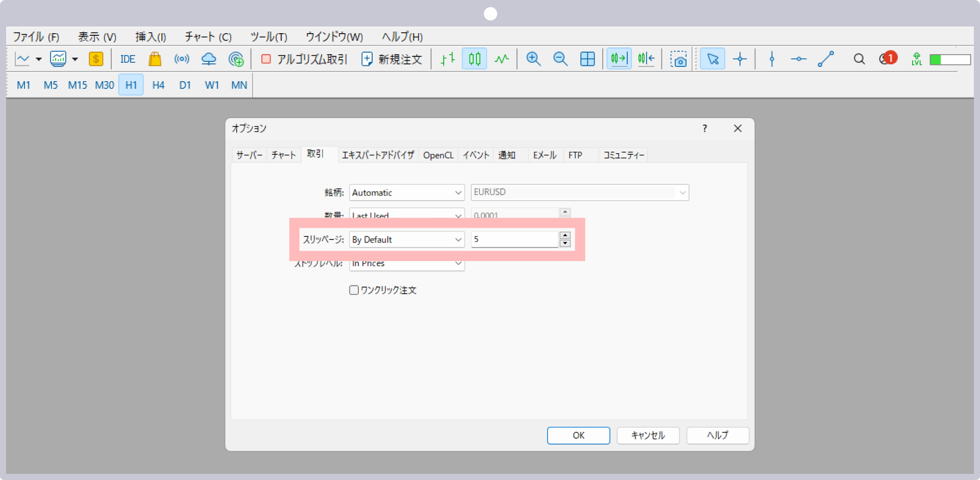The width and height of the screenshot is (980, 480).
Task: Click the green connection level bar
Action: pyautogui.click(x=950, y=60)
